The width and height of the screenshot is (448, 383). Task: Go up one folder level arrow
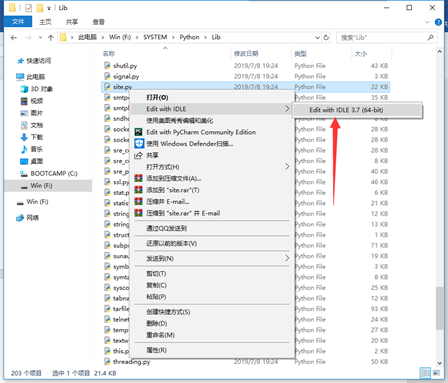click(51, 38)
